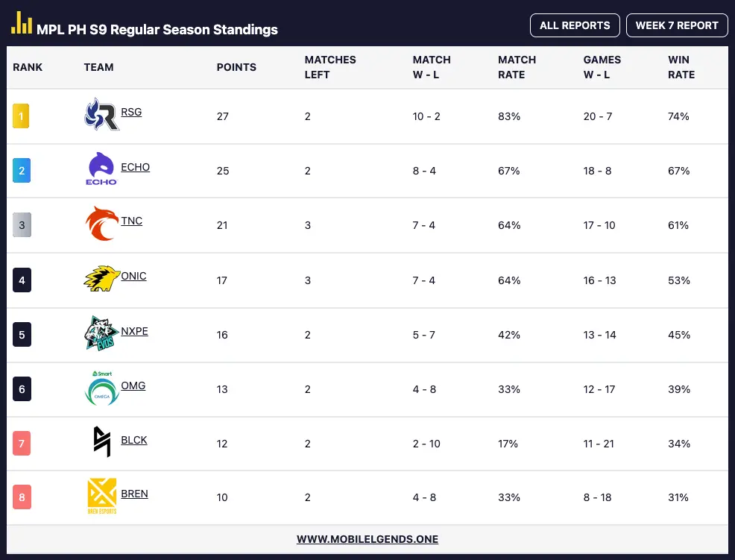Click the ONIC yellow hedgehog logo
The image size is (735, 560).
(102, 278)
